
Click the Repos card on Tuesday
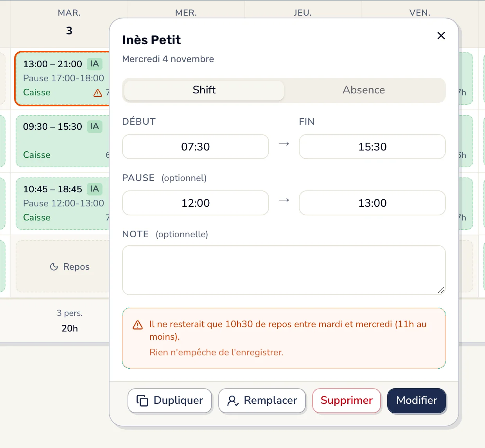(x=63, y=266)
